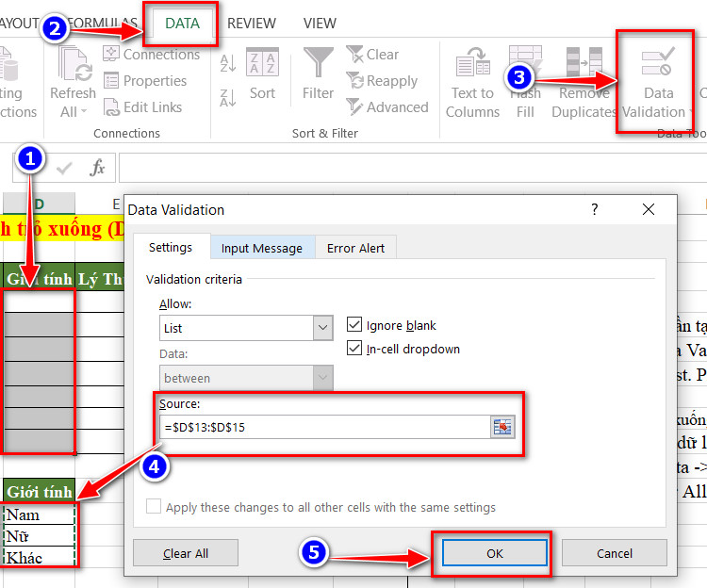Click the Cancel button
The image size is (707, 588).
614,553
